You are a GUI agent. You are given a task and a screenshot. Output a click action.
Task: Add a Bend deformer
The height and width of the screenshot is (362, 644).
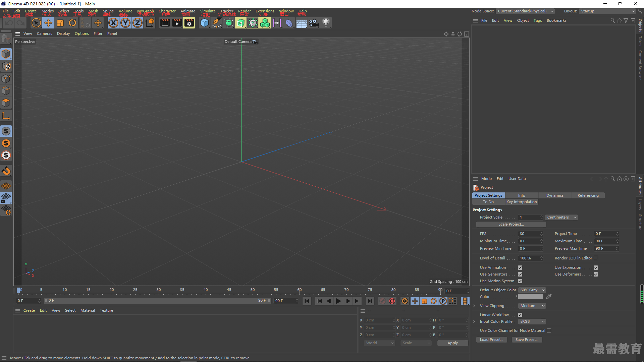click(289, 23)
